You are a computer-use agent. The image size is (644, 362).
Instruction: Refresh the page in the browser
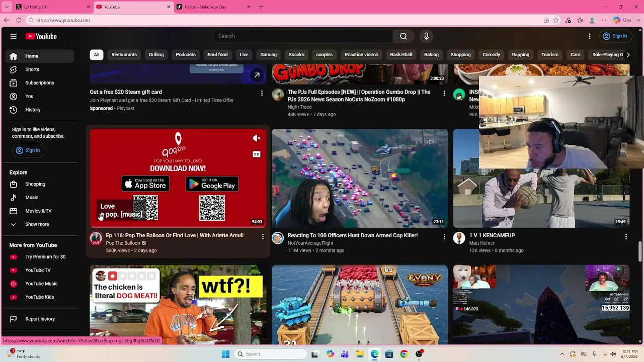[x=19, y=20]
